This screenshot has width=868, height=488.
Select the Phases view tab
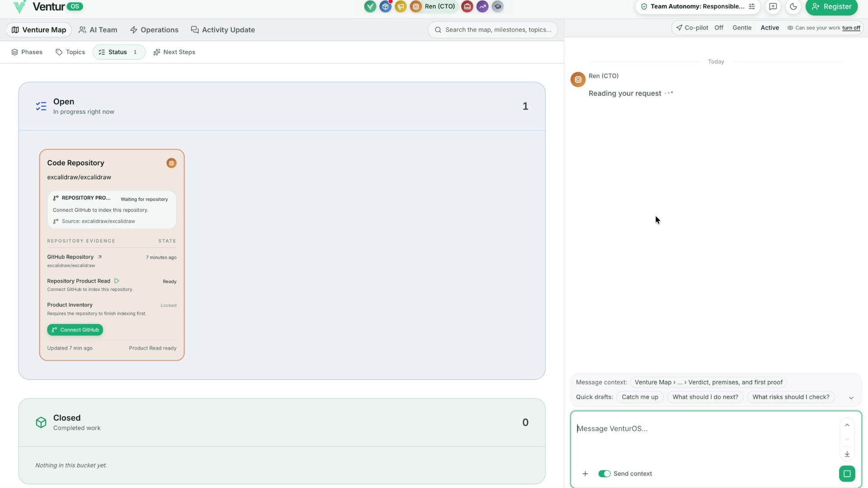tap(27, 52)
